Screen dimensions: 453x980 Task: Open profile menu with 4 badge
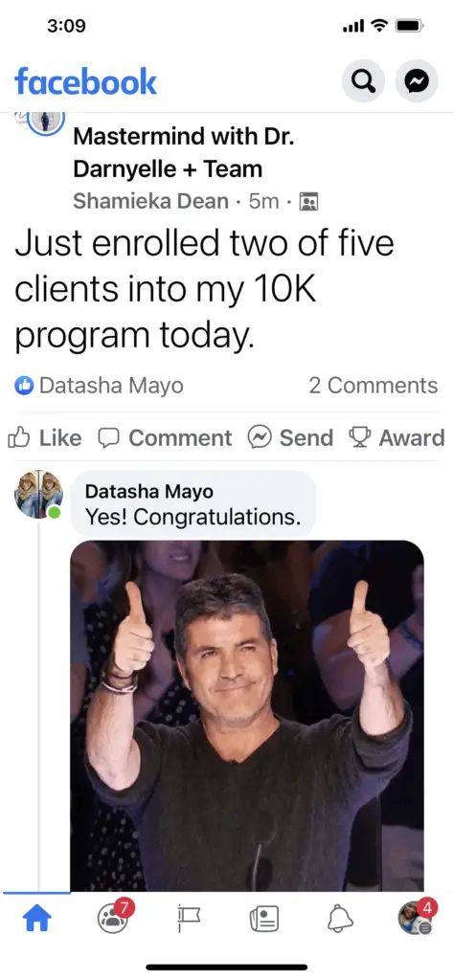tap(417, 918)
